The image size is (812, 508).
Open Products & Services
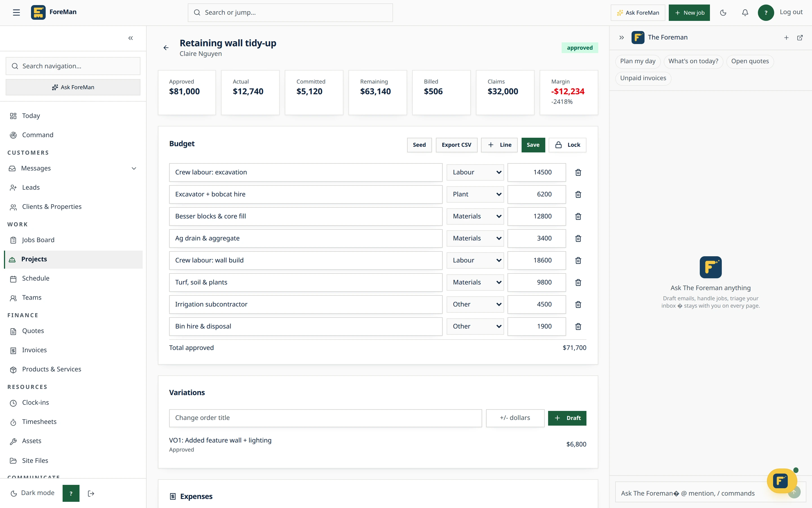tap(73, 369)
